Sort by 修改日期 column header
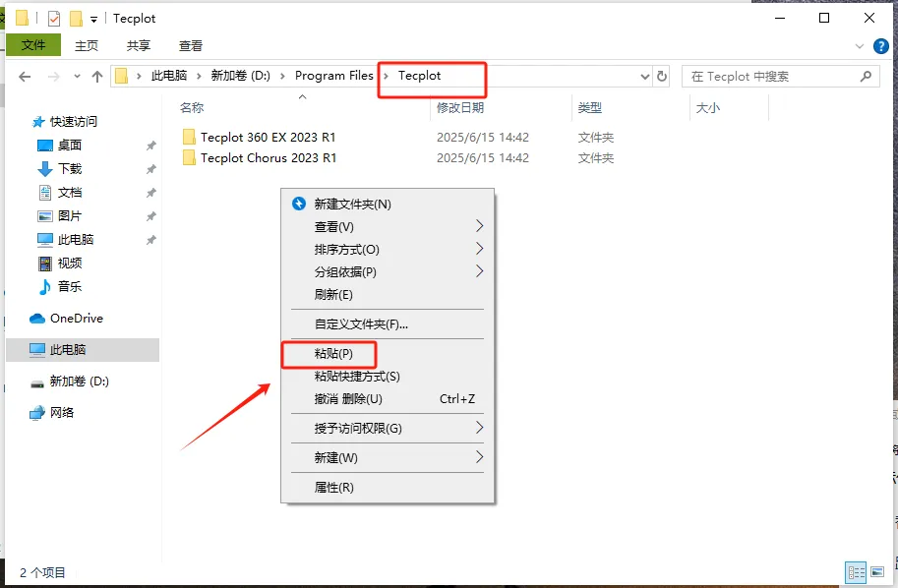Screen dimensions: 898x588 pos(460,107)
